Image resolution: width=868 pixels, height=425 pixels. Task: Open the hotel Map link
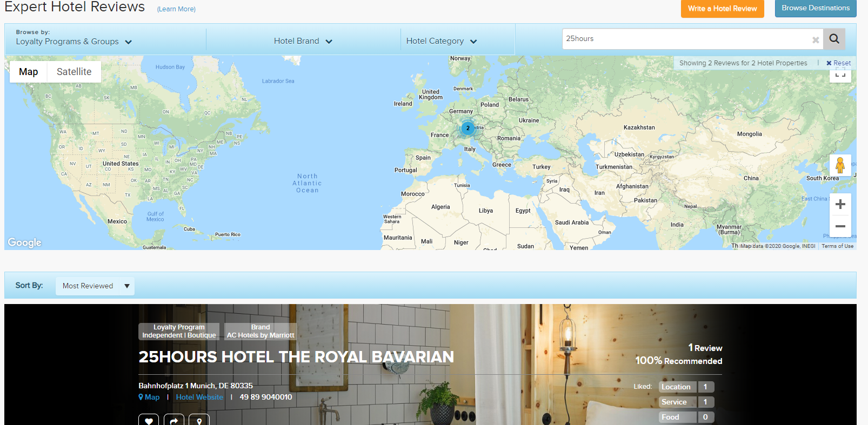pyautogui.click(x=149, y=397)
